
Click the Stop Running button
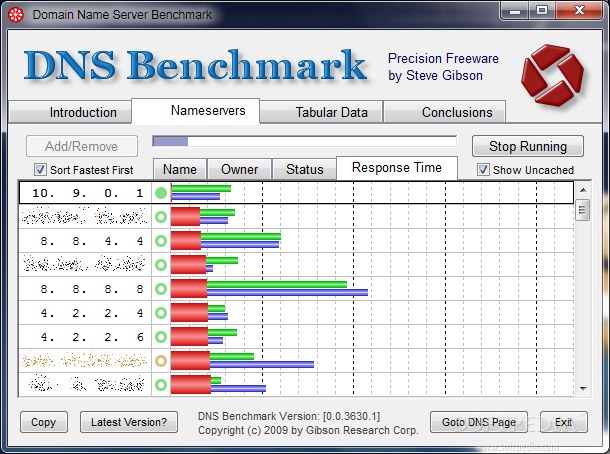528,146
